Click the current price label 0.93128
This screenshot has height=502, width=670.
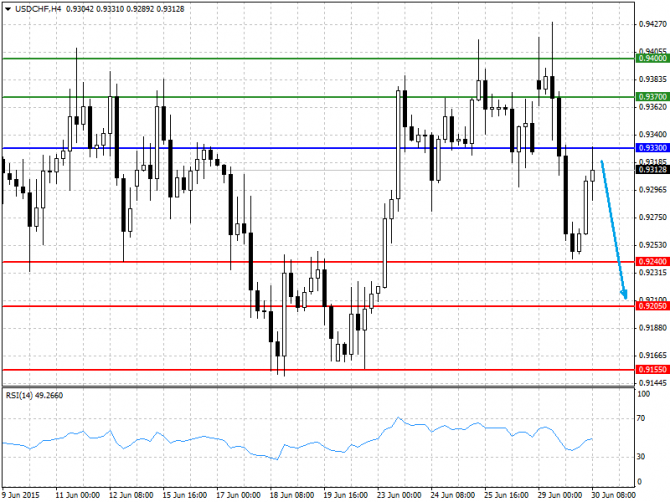(x=652, y=170)
